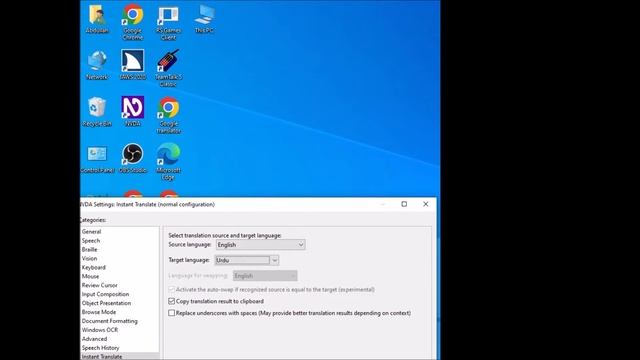Open the Source language dropdown
Image resolution: width=640 pixels, height=360 pixels.
coord(260,245)
